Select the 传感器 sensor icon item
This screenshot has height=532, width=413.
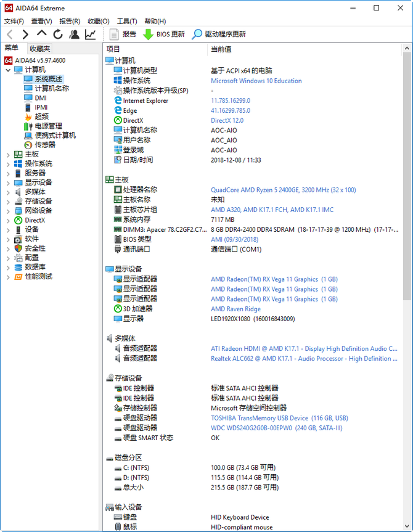tap(28, 145)
